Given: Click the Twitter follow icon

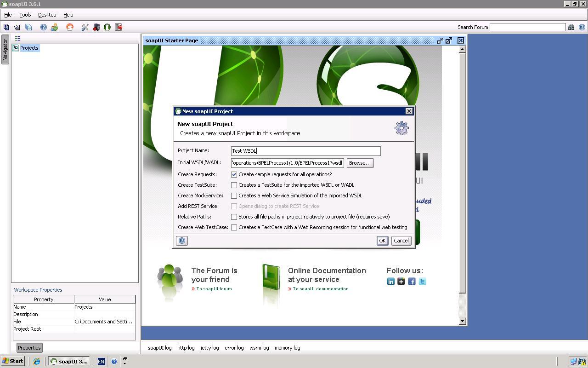Looking at the screenshot, I should [x=423, y=282].
